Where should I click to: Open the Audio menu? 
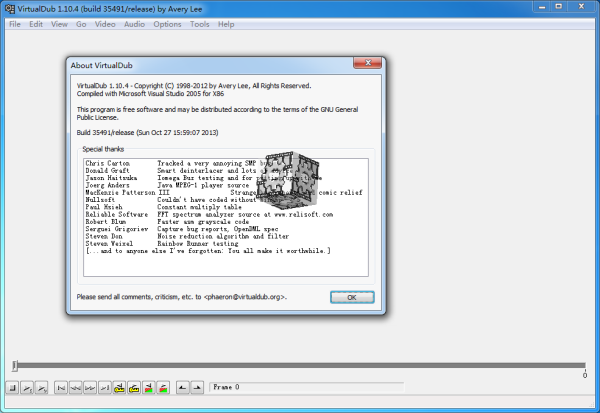point(134,24)
